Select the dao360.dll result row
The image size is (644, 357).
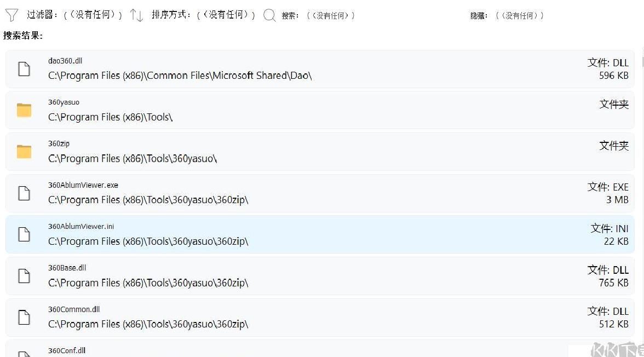tap(320, 69)
